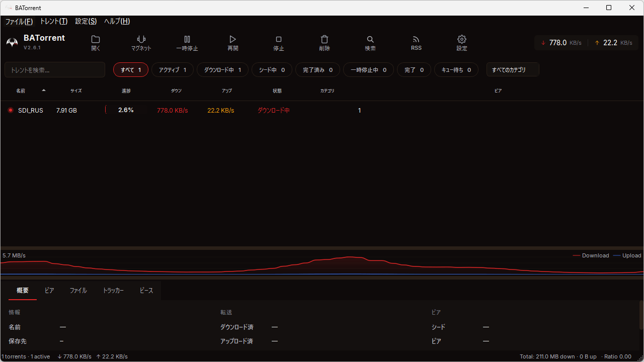Select the 完了済み filter chip
This screenshot has height=362, width=644.
point(317,70)
